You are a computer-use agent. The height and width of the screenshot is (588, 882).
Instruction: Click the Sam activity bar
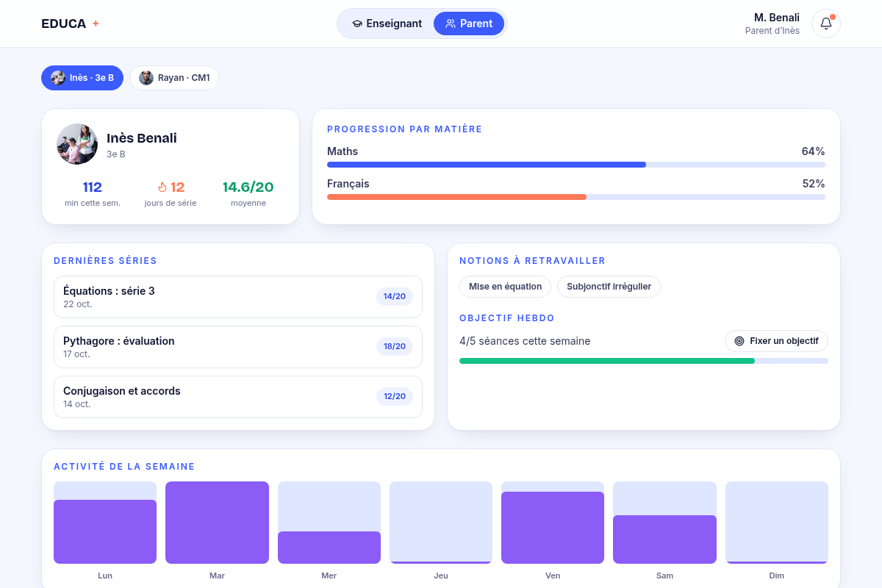(x=664, y=523)
